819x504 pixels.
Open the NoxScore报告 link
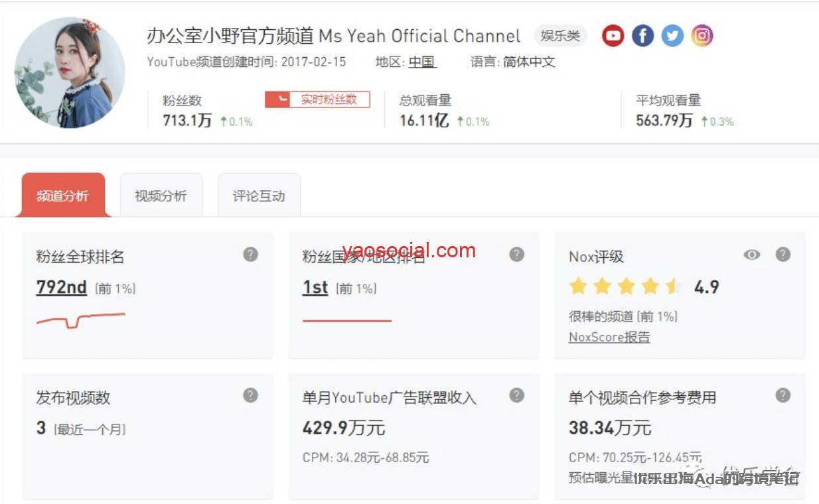(x=609, y=337)
